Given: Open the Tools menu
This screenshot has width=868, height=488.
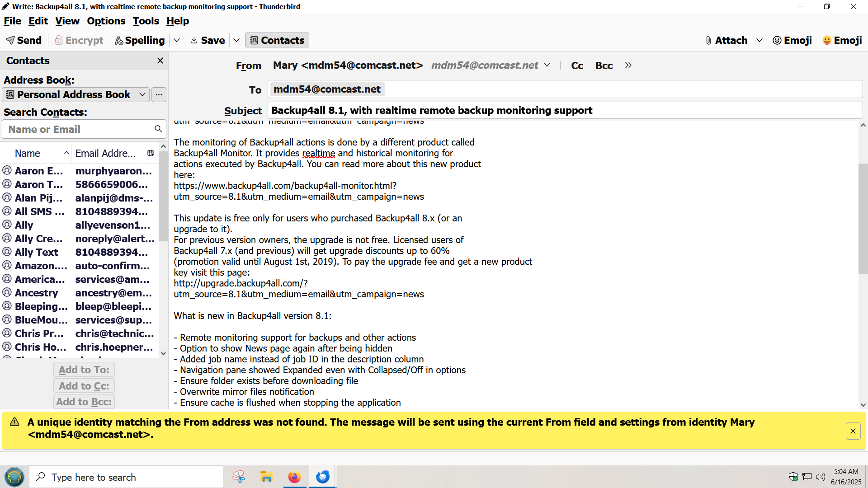Looking at the screenshot, I should [x=146, y=21].
